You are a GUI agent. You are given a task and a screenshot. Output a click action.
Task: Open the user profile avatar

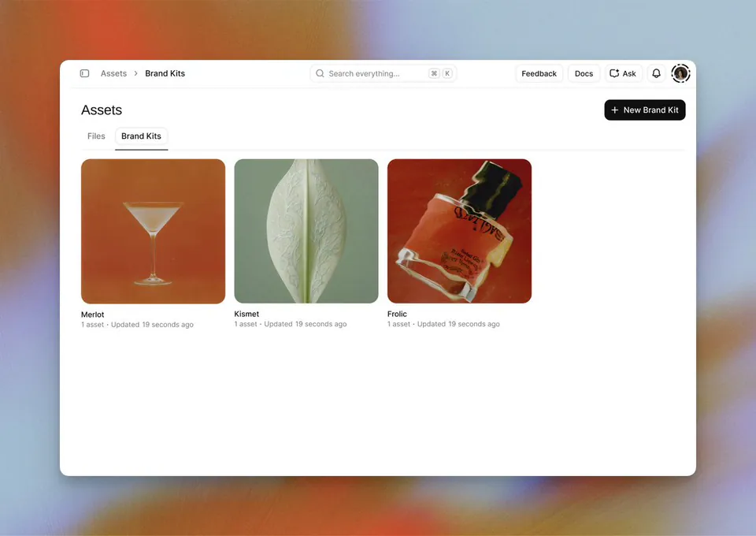(x=680, y=73)
